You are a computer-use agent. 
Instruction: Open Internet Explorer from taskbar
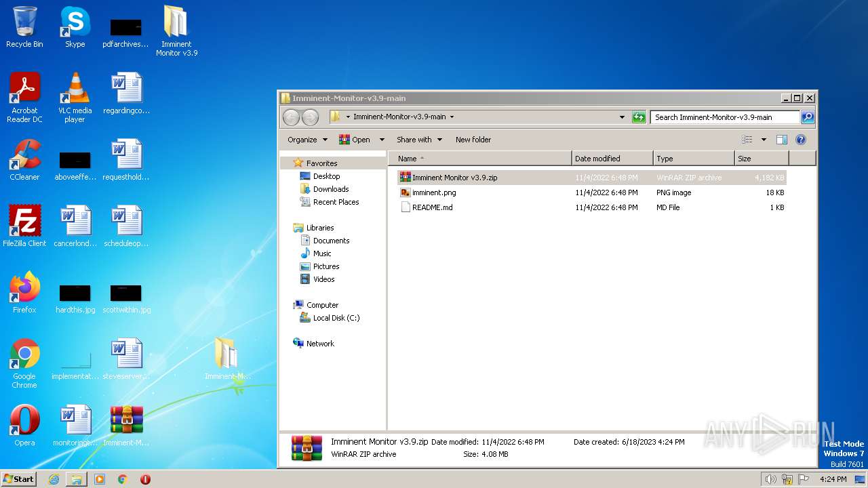point(54,479)
